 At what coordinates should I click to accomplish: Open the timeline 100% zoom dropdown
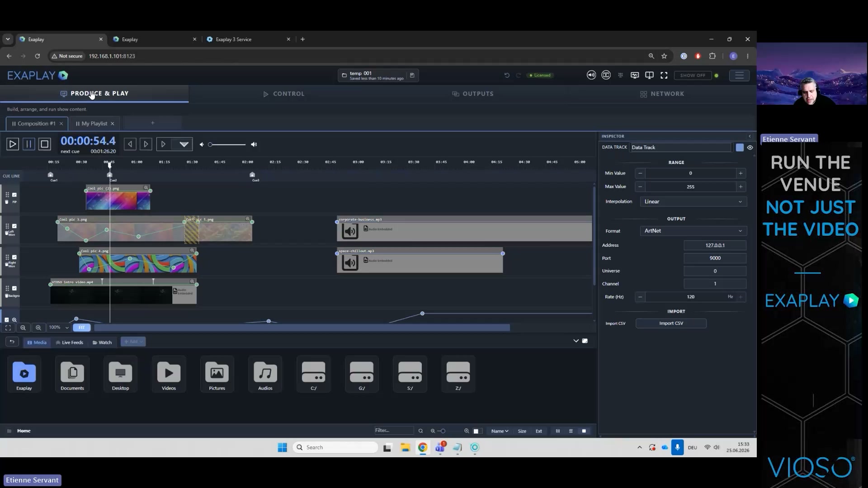coord(58,328)
